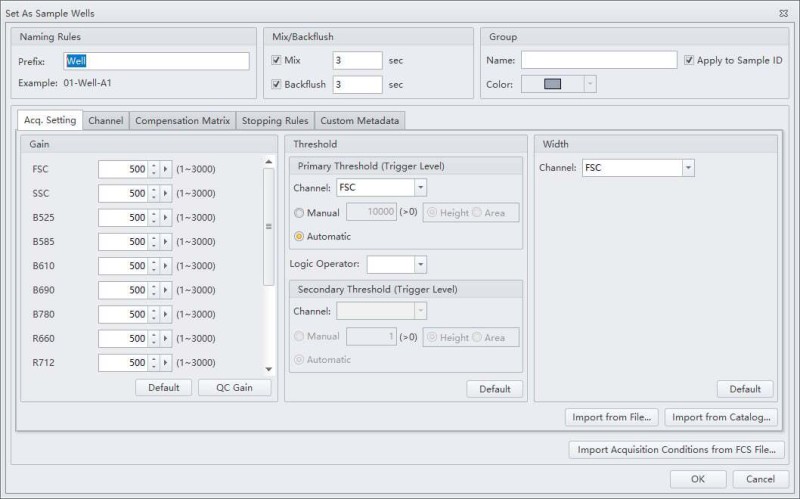
Task: Click the FSC gain value field
Action: point(123,169)
